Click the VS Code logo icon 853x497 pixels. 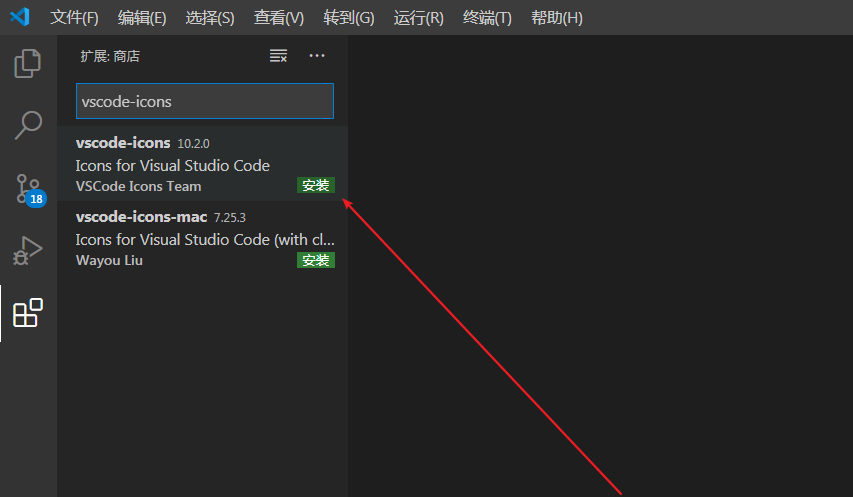(20, 17)
